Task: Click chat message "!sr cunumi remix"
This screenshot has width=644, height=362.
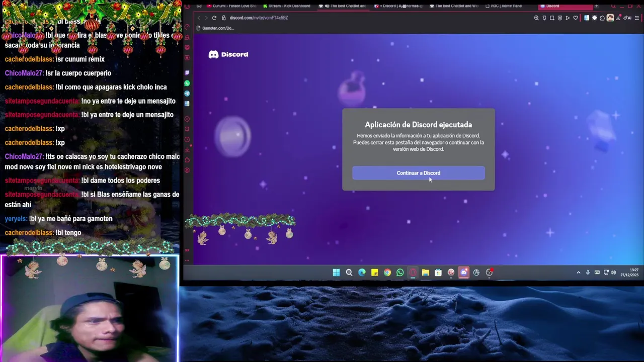Action: click(80, 59)
